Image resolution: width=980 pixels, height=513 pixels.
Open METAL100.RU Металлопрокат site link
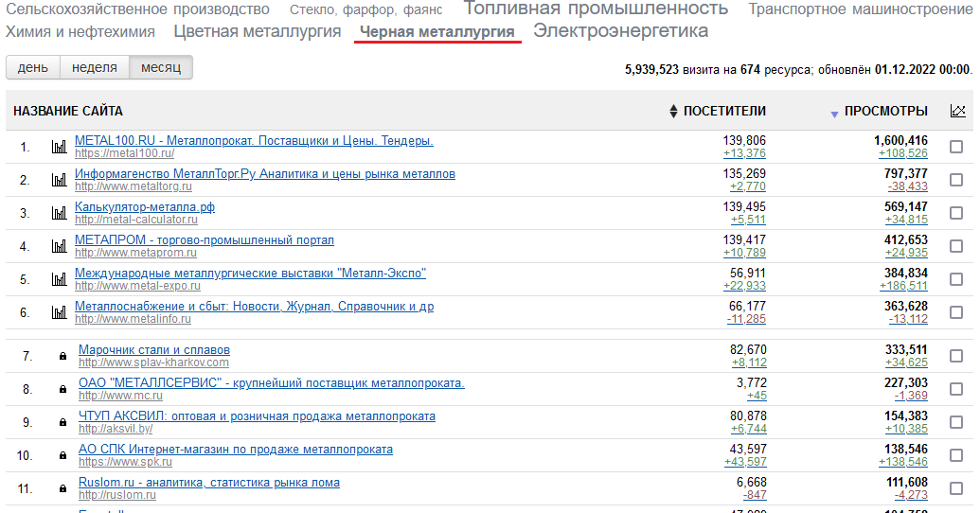click(254, 141)
